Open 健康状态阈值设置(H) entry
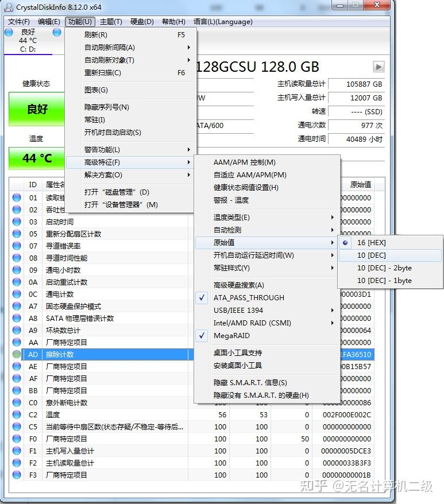 267,187
